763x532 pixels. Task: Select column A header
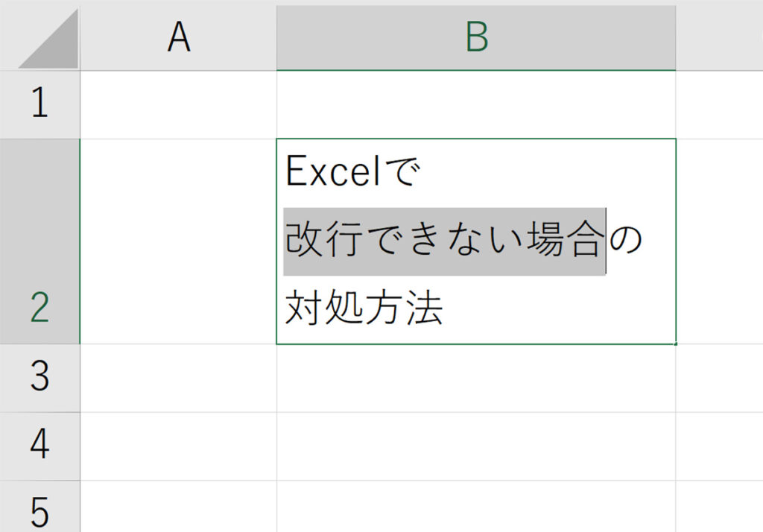(x=179, y=38)
